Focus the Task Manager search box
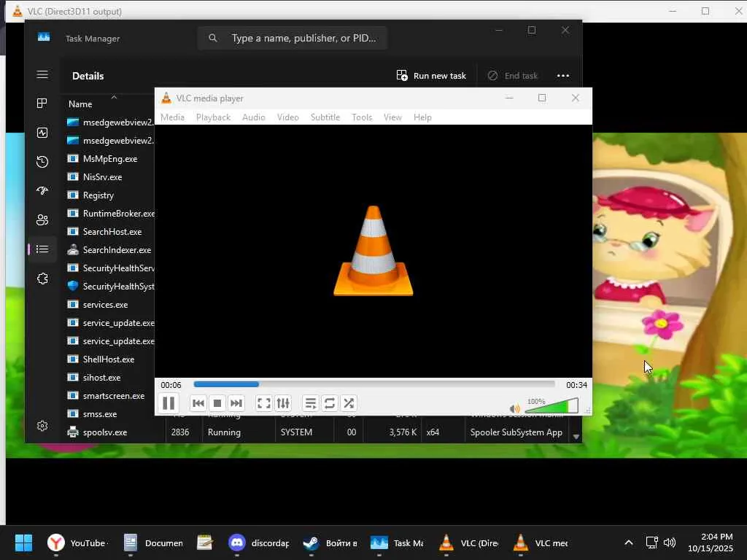This screenshot has height=560, width=747. pos(292,38)
